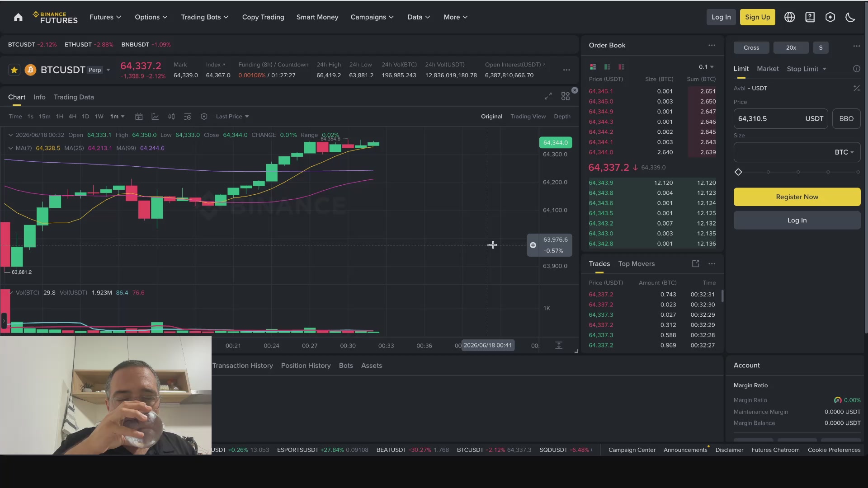Viewport: 868px width, 488px height.
Task: Open Copy Trading menu item
Action: tap(263, 17)
